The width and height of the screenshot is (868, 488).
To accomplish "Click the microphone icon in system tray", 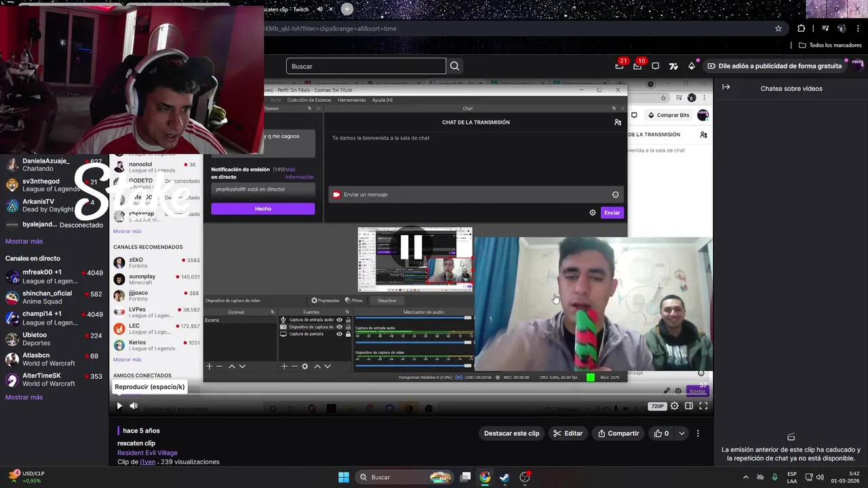I will pyautogui.click(x=774, y=477).
